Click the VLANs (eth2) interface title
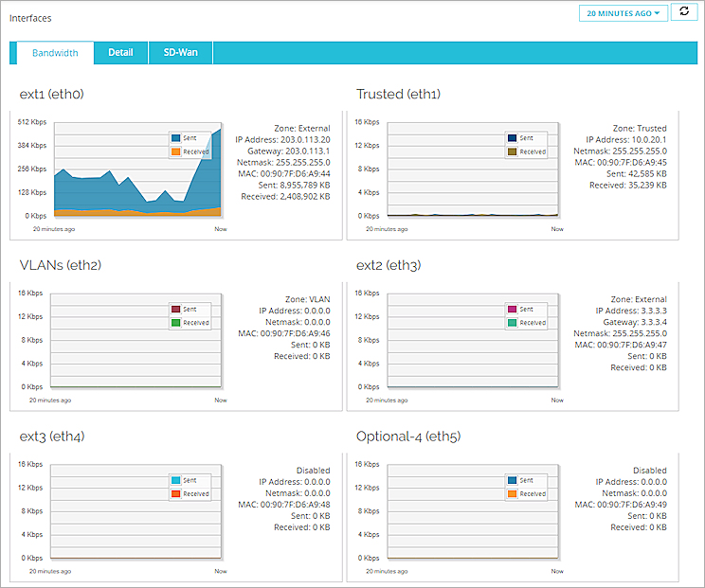 61,265
